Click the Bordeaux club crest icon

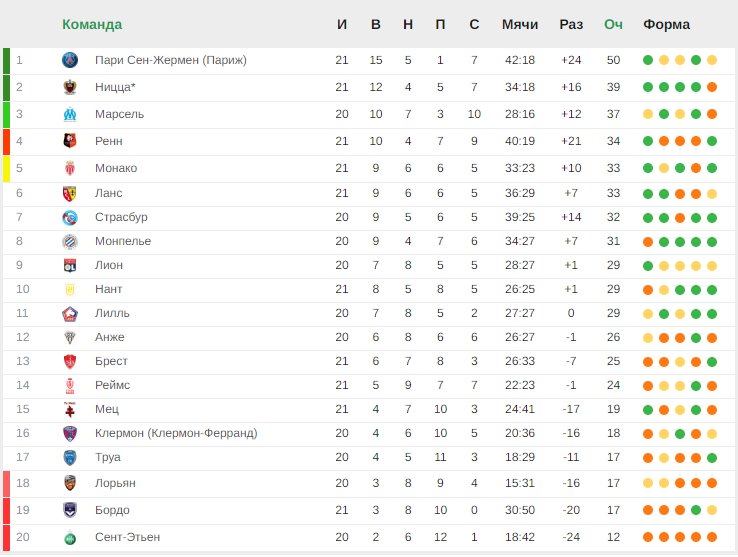(70, 510)
